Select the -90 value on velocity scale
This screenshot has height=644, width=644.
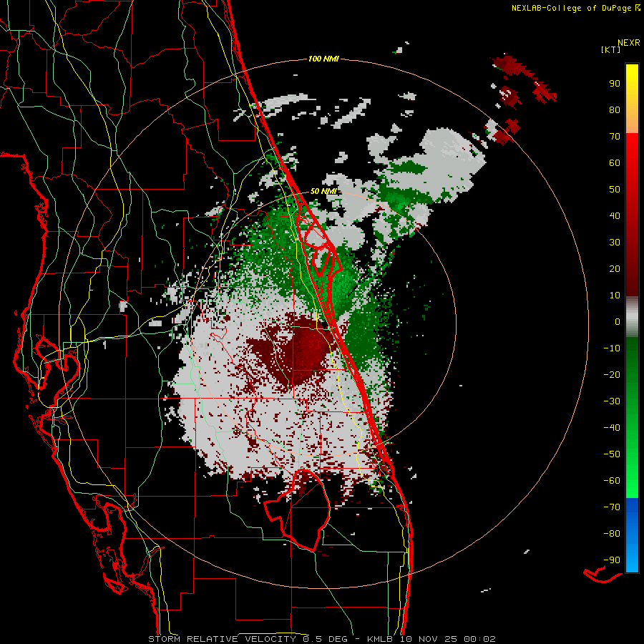[612, 560]
